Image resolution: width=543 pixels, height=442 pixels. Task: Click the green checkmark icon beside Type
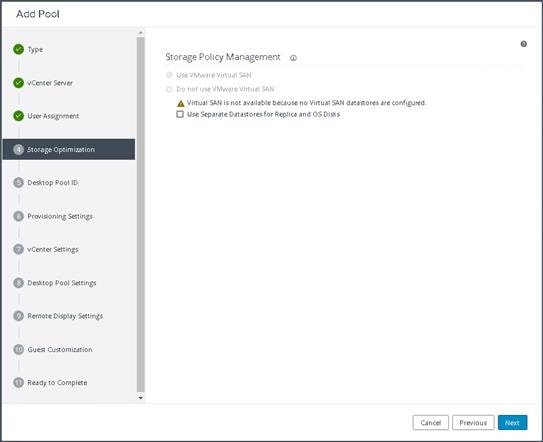click(18, 50)
